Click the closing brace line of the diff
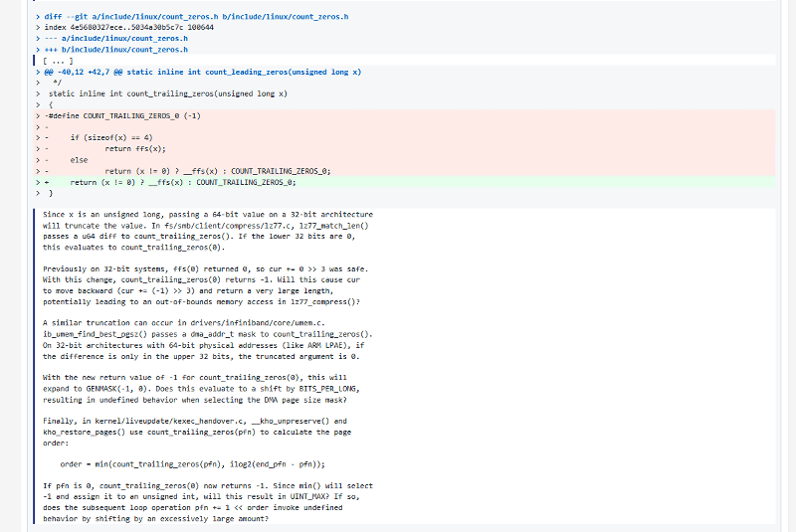 coord(51,193)
